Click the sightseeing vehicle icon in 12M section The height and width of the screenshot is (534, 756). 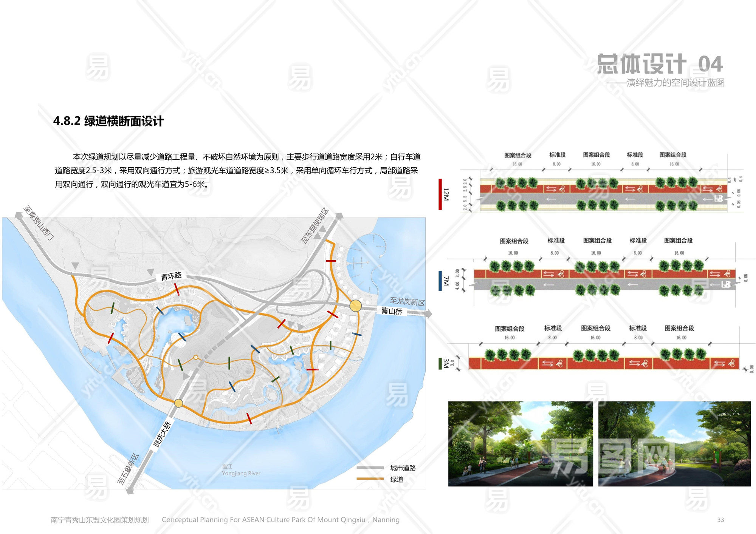point(719,198)
